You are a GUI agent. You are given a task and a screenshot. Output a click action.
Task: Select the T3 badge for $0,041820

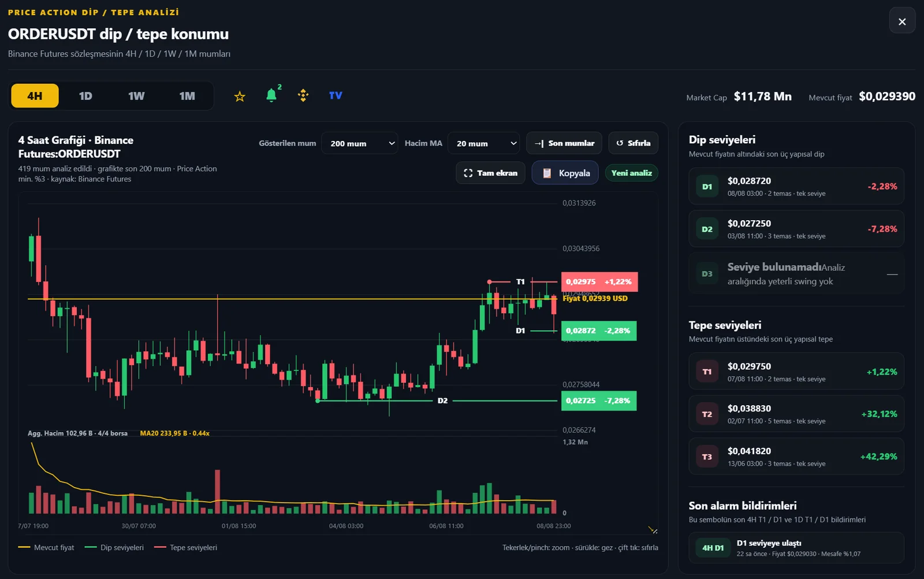pyautogui.click(x=707, y=457)
